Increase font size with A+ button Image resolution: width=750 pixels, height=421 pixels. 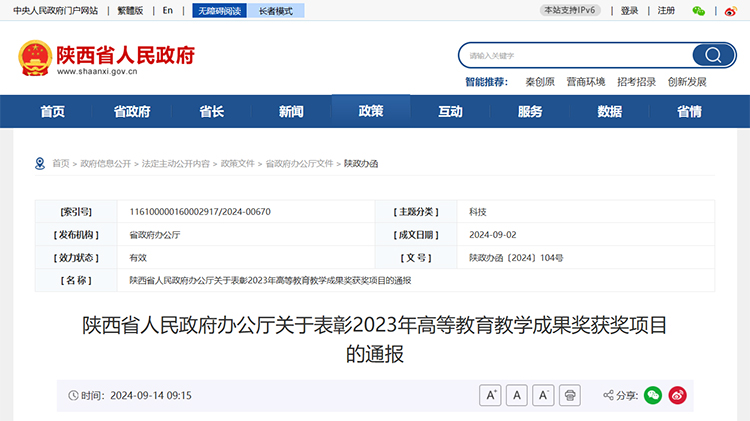[x=491, y=395]
